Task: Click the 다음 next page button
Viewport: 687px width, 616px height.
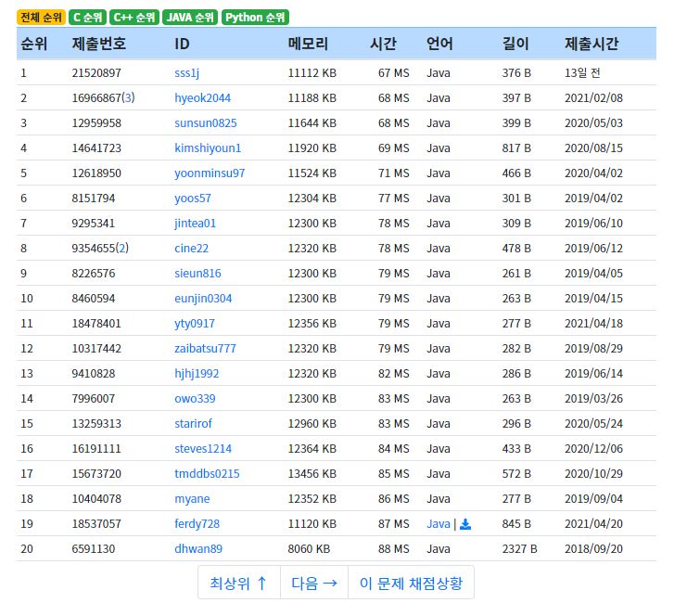Action: pos(314,583)
